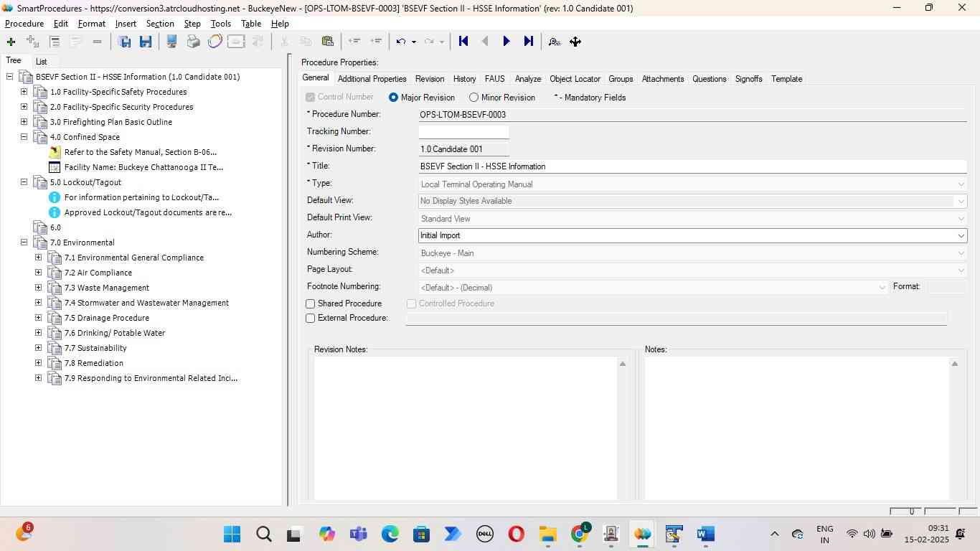
Task: Enable the Shared Procedure checkbox
Action: 311,304
